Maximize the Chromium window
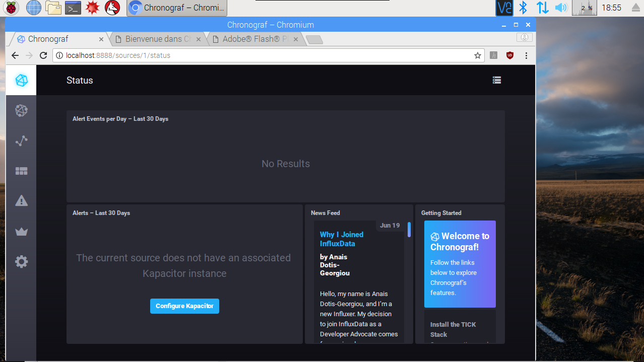This screenshot has height=362, width=644. [516, 25]
